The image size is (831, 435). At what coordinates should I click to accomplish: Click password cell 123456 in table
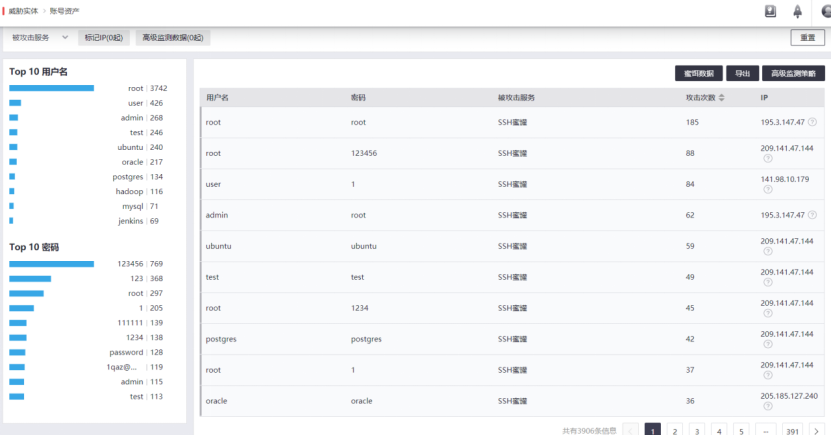click(364, 153)
